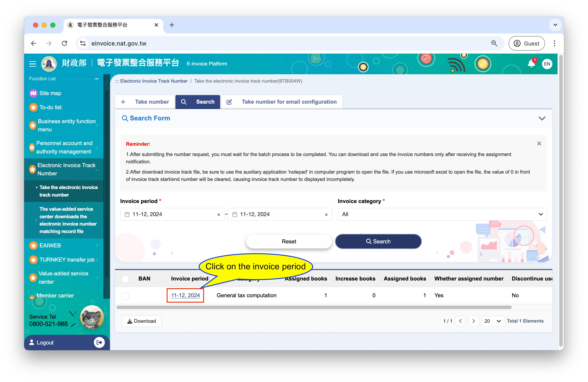Click the Search button
The width and height of the screenshot is (588, 382).
(x=378, y=241)
